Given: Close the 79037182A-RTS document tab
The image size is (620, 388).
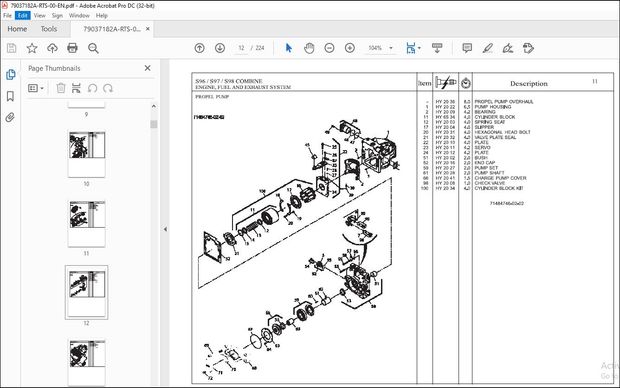Looking at the screenshot, I should 148,29.
